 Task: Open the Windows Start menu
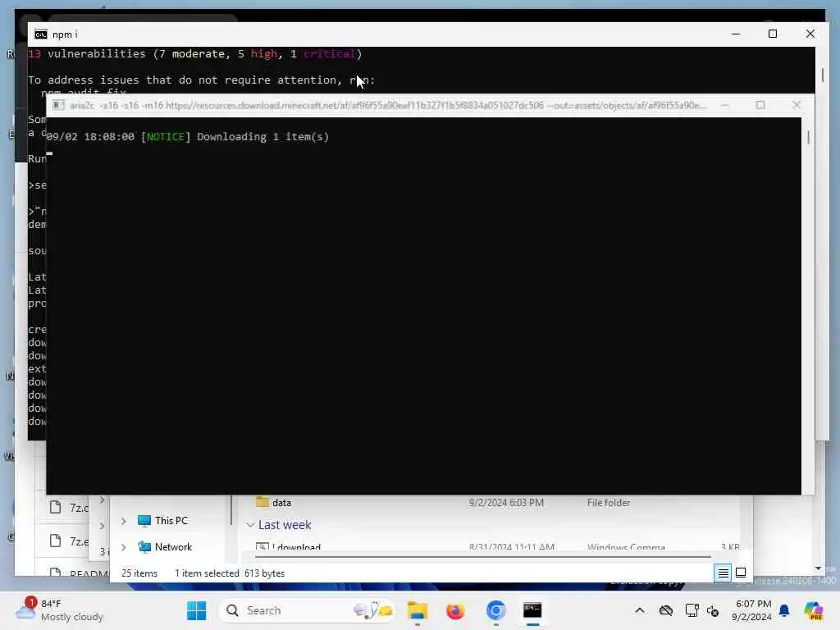(x=197, y=610)
